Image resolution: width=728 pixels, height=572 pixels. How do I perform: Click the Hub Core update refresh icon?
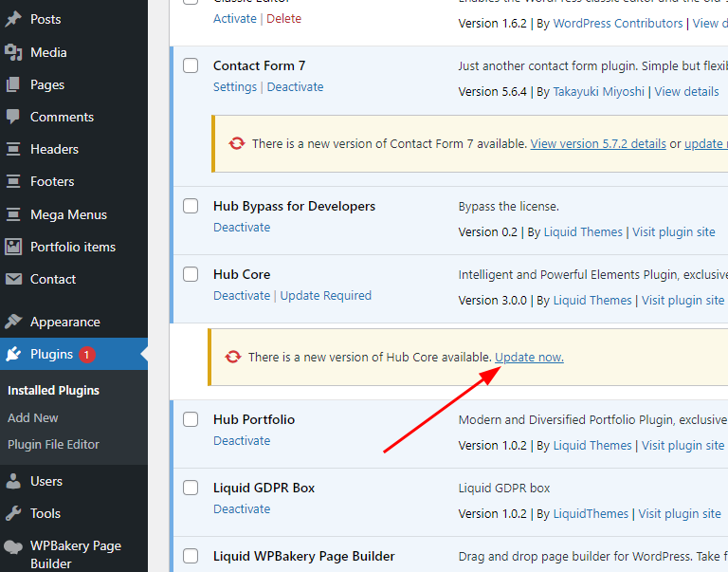point(233,357)
